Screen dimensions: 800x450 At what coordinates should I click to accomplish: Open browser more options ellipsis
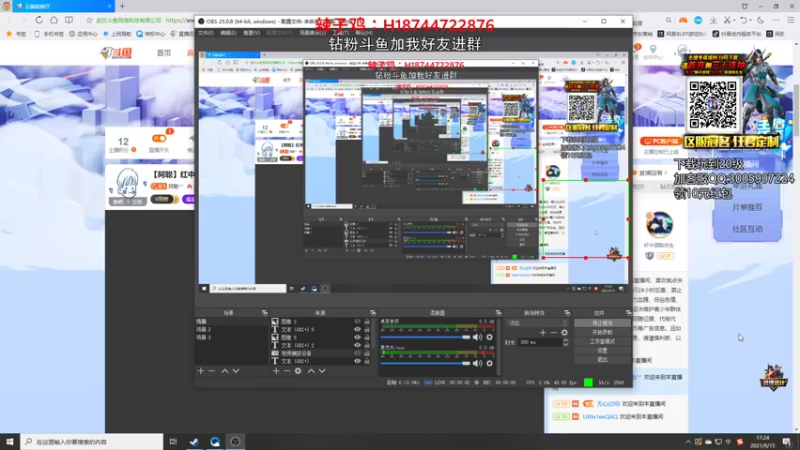(776, 20)
